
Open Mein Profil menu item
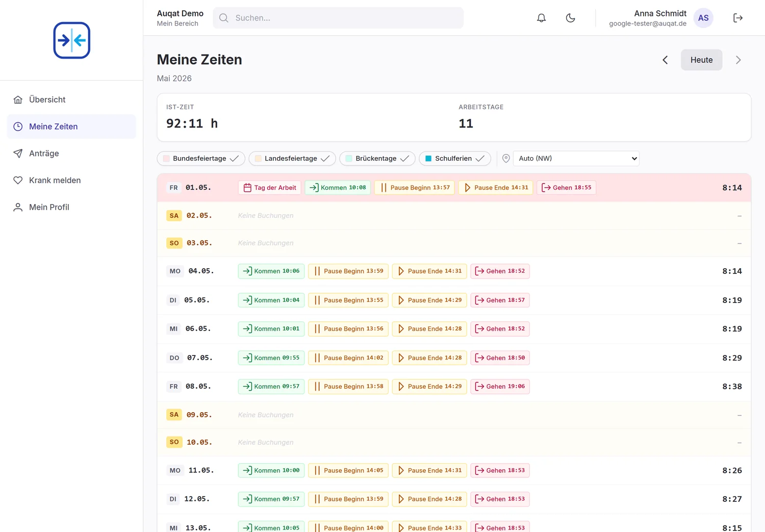click(71, 207)
